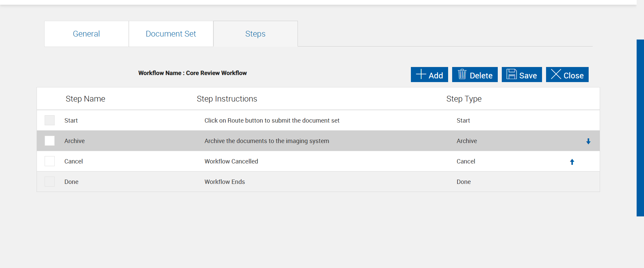
Task: Select the Steps tab
Action: click(255, 34)
